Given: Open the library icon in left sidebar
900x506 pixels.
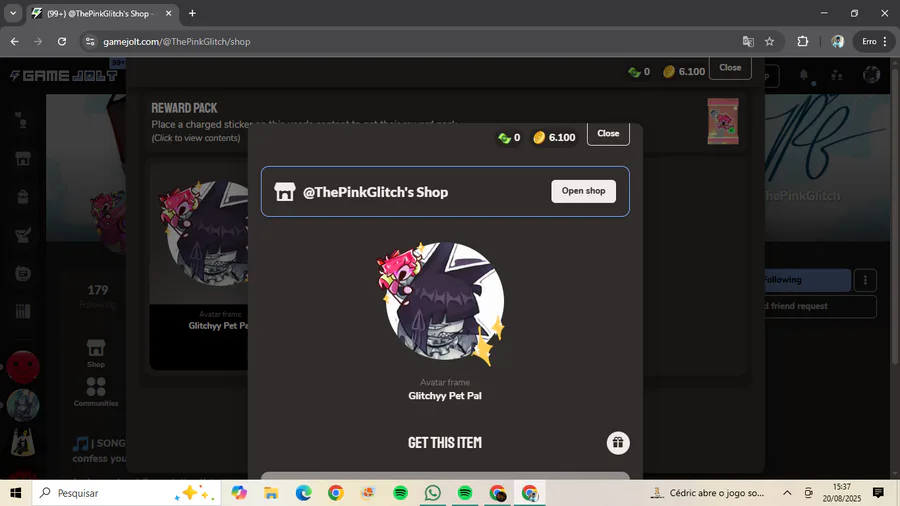Looking at the screenshot, I should [23, 312].
